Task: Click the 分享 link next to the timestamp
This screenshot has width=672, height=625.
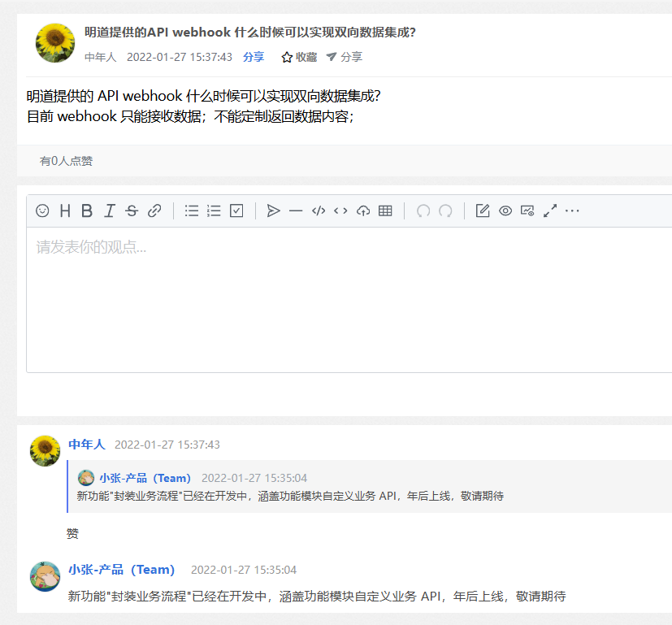Action: point(252,57)
